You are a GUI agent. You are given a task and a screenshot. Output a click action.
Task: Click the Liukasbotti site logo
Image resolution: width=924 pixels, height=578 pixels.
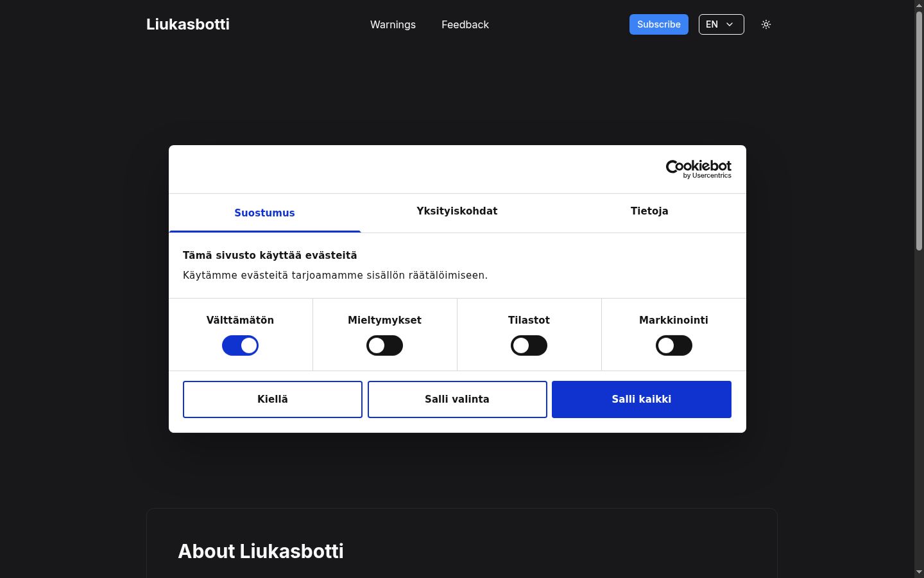pos(188,24)
